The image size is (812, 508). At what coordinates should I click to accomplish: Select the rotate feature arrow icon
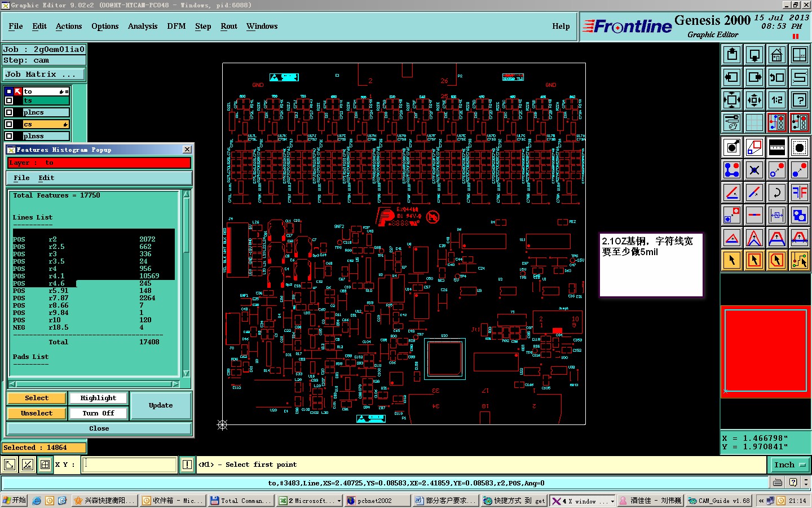(776, 192)
